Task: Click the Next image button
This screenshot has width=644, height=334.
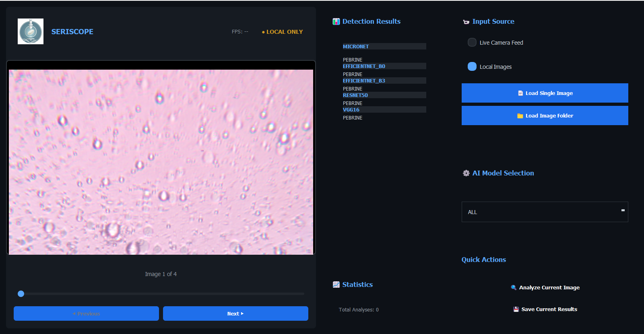Action: 235,313
